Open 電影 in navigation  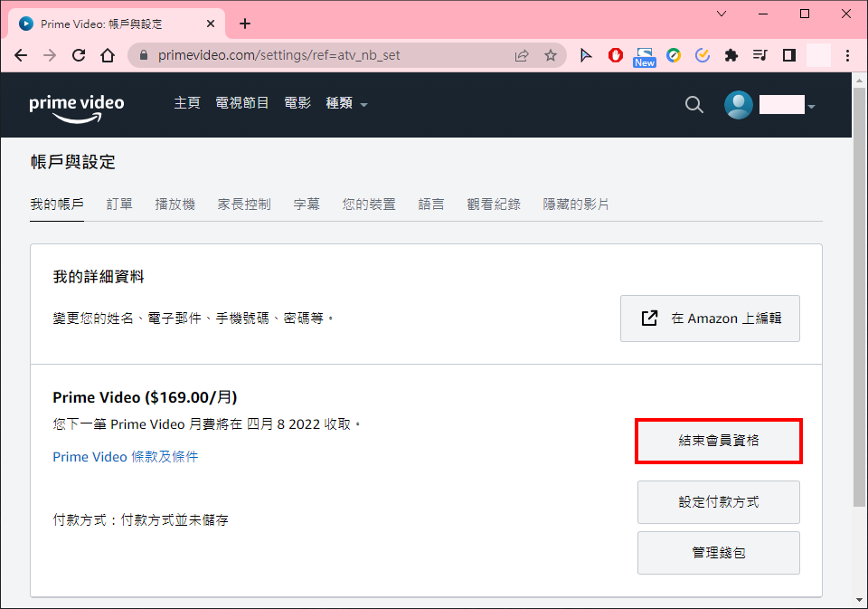click(x=297, y=103)
